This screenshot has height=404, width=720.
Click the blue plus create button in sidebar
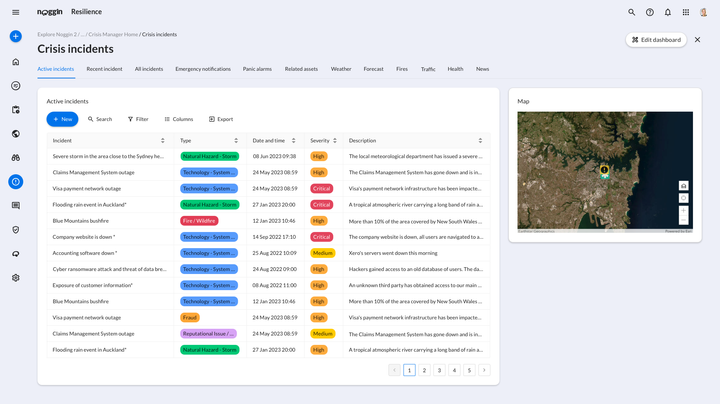click(16, 36)
